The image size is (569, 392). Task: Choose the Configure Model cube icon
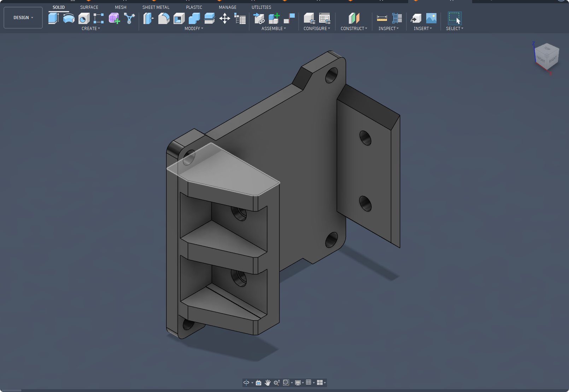click(309, 18)
